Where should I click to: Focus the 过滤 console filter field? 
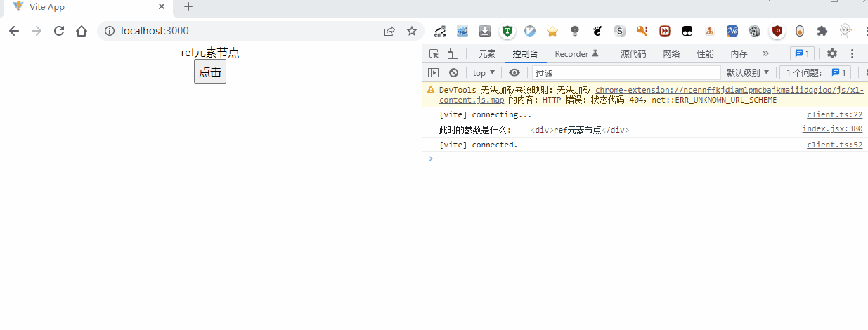pos(626,72)
